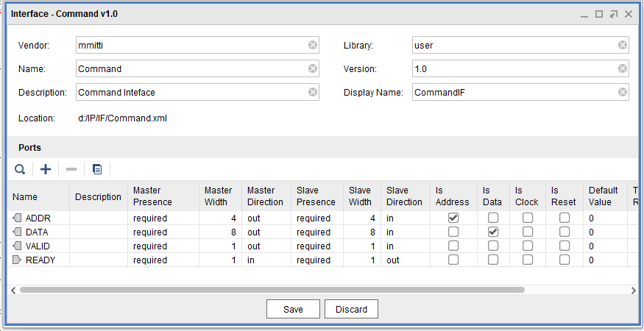Click the Vendor input field
This screenshot has height=331, width=644.
tap(197, 45)
